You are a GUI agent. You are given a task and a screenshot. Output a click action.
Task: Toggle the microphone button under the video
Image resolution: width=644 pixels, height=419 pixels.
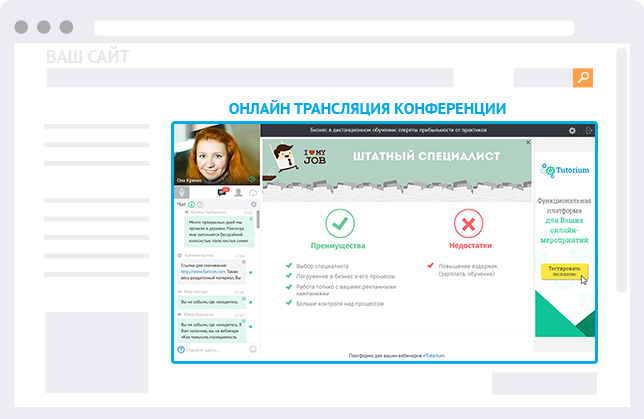pos(182,192)
